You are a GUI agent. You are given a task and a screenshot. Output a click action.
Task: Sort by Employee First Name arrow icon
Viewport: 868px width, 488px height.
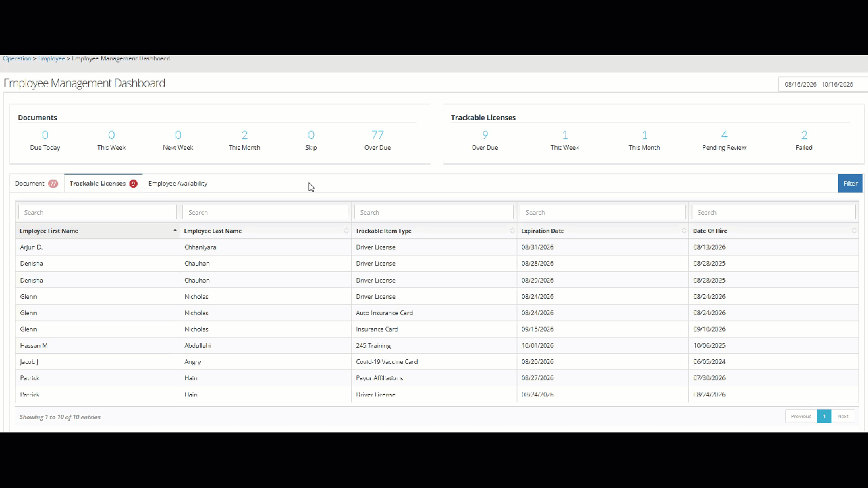175,231
